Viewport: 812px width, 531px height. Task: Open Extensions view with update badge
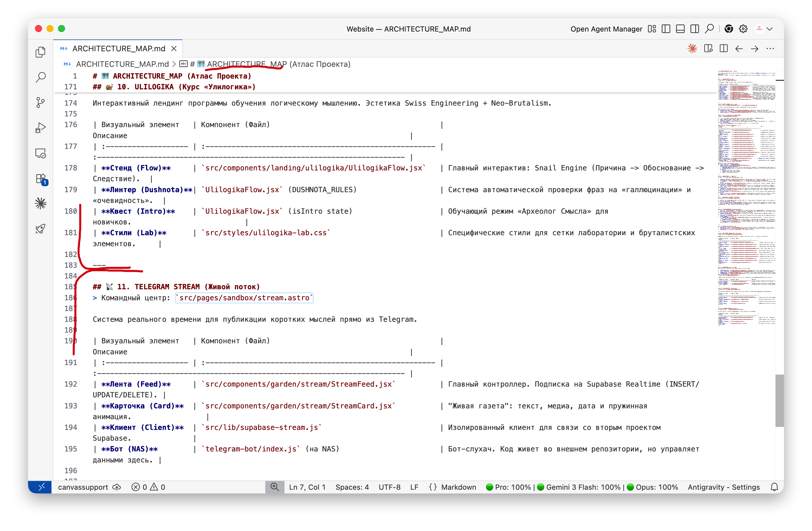[40, 179]
